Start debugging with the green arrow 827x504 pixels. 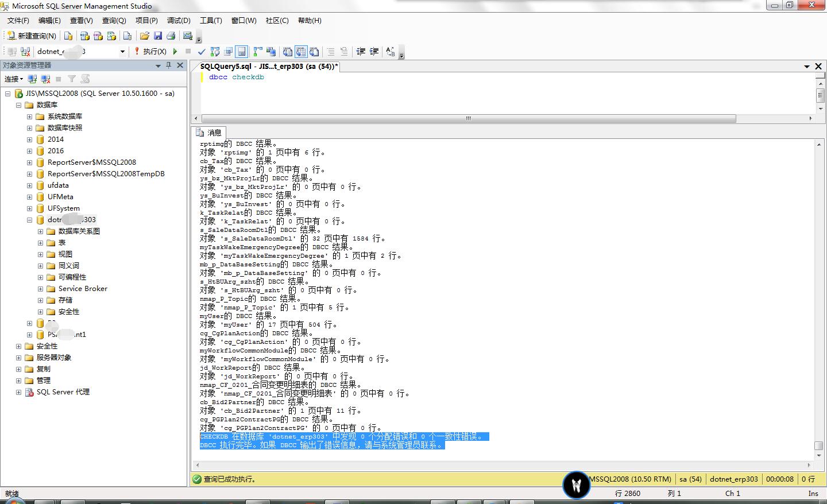175,51
